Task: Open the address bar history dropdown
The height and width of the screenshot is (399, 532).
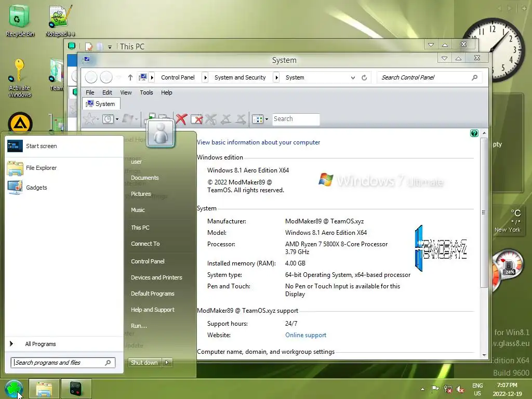Action: (x=353, y=78)
